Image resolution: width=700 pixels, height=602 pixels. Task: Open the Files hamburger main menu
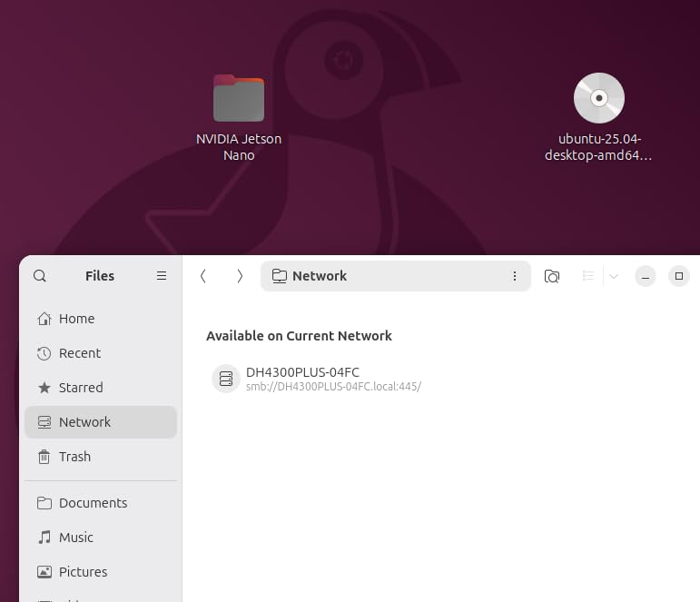162,276
